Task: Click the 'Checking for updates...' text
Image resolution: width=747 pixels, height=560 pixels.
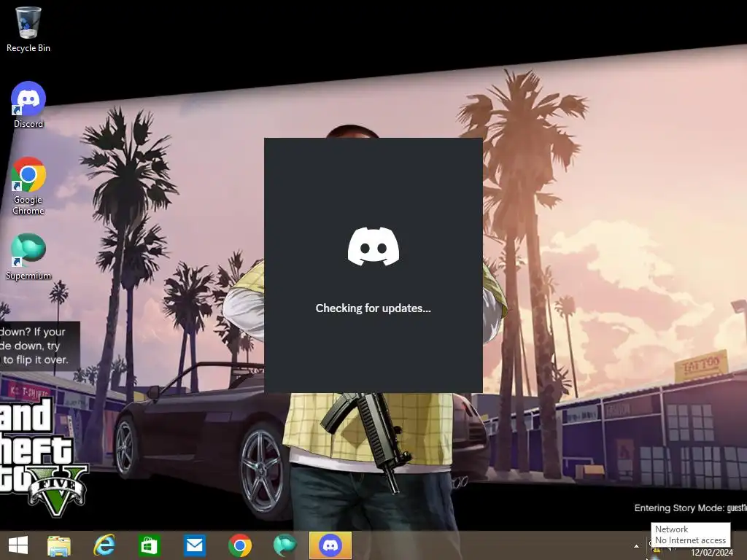Action: [x=373, y=308]
